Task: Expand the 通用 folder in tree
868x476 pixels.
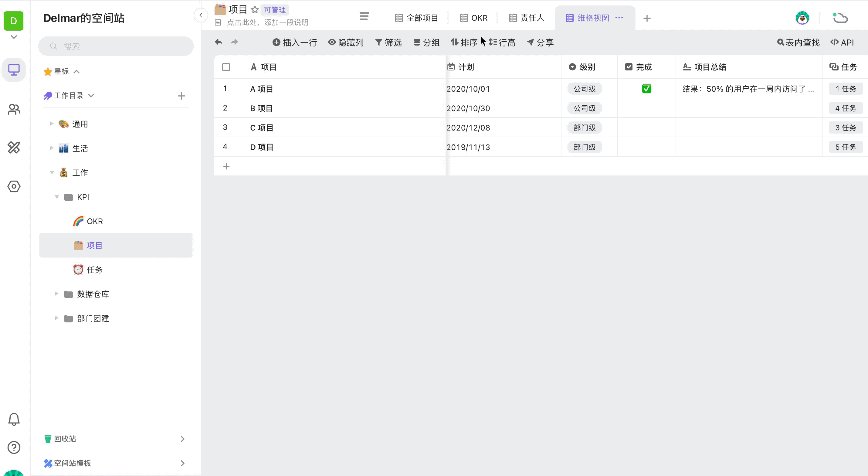Action: [x=52, y=124]
